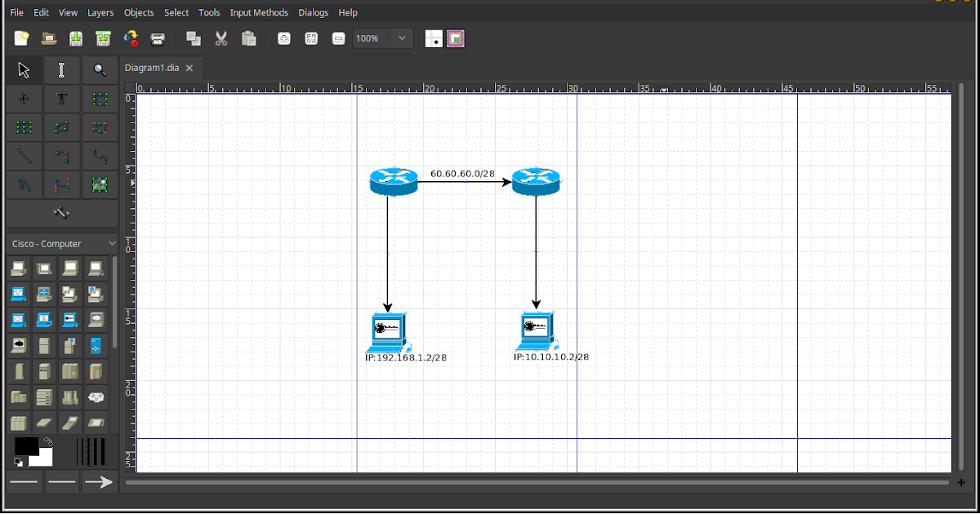Image resolution: width=980 pixels, height=514 pixels.
Task: Select the Image insertion tool
Action: click(100, 184)
